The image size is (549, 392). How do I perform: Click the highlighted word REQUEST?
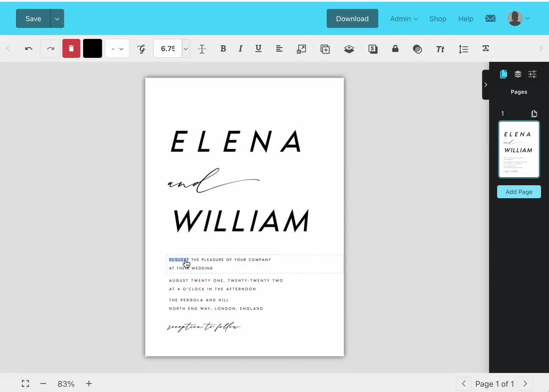tap(178, 259)
